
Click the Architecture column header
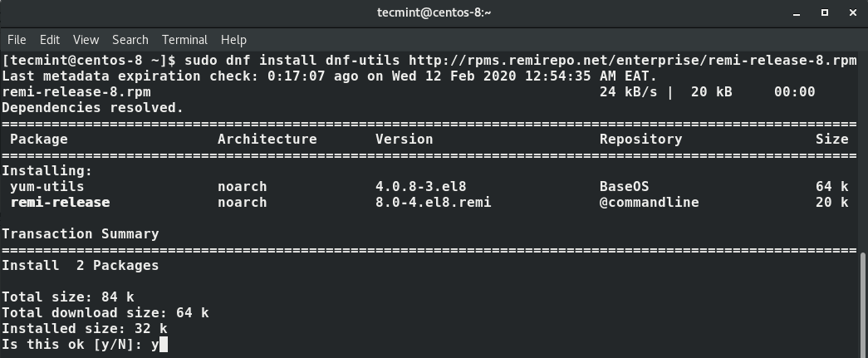[x=267, y=140]
